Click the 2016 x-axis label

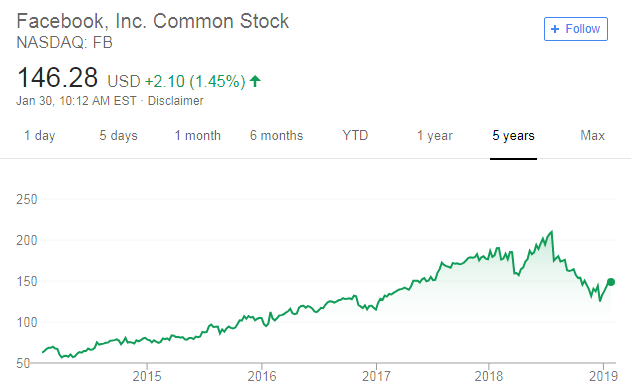tap(262, 376)
